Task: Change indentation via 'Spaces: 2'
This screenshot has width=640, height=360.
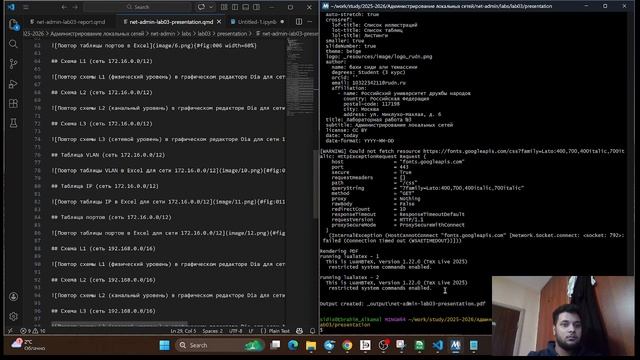Action: 213,331
